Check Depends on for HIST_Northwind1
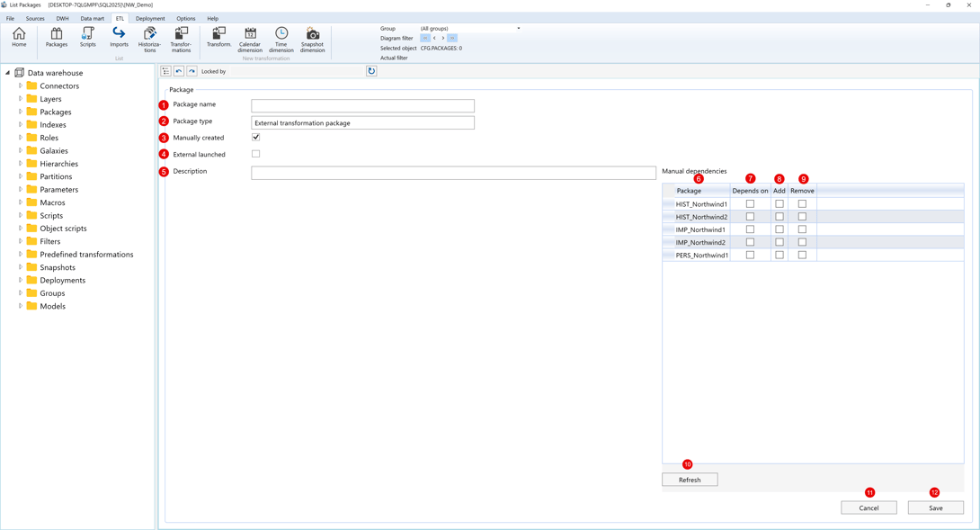The image size is (980, 530). pos(750,204)
